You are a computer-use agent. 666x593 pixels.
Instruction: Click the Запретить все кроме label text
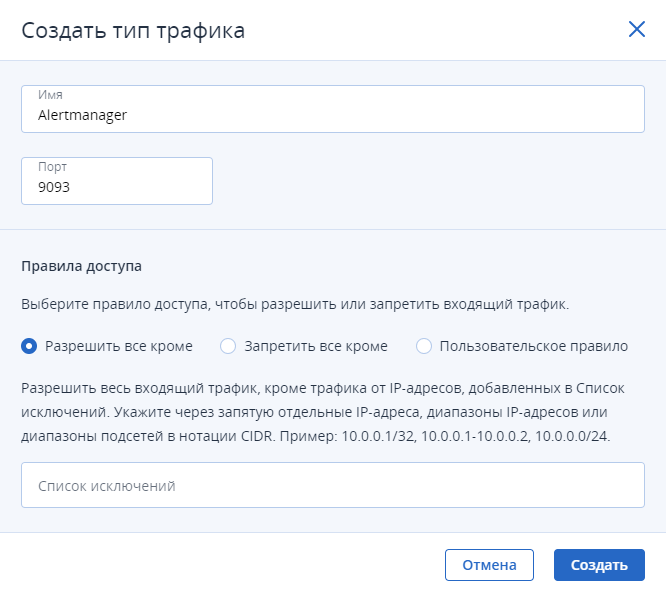tap(316, 346)
